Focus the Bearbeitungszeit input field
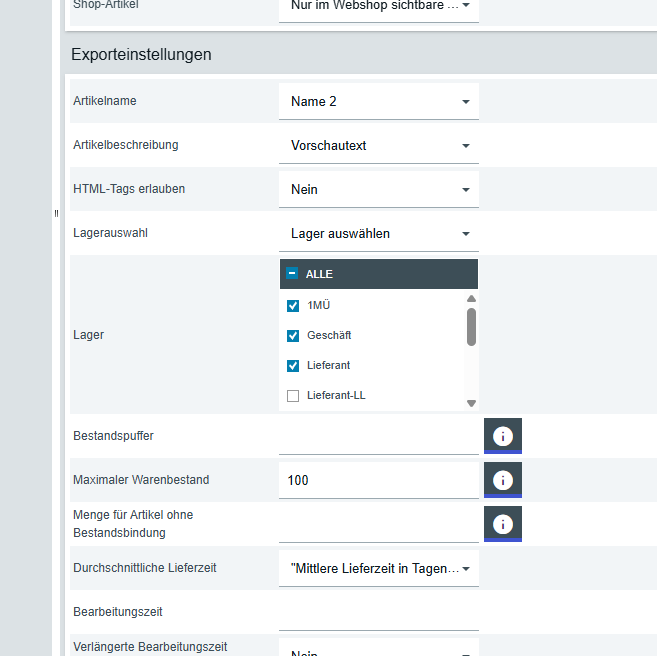The width and height of the screenshot is (657, 656). tap(378, 612)
